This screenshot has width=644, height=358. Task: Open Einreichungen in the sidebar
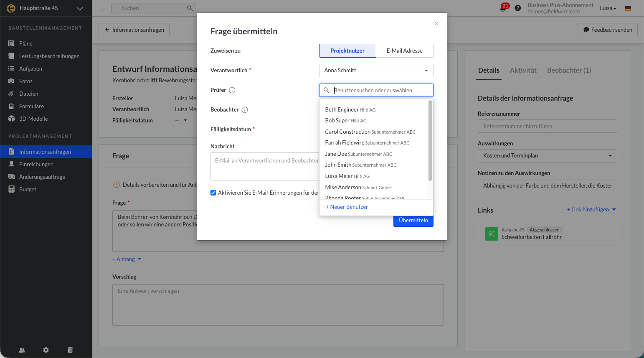coord(36,164)
